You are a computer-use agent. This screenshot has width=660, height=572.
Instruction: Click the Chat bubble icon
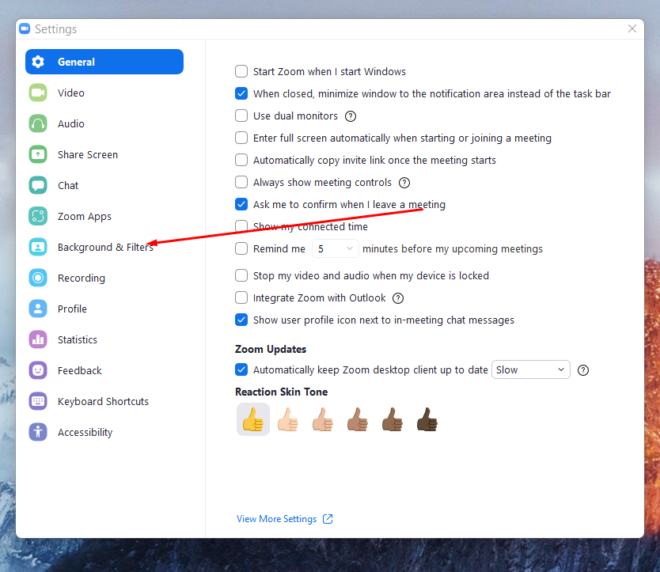click(38, 185)
